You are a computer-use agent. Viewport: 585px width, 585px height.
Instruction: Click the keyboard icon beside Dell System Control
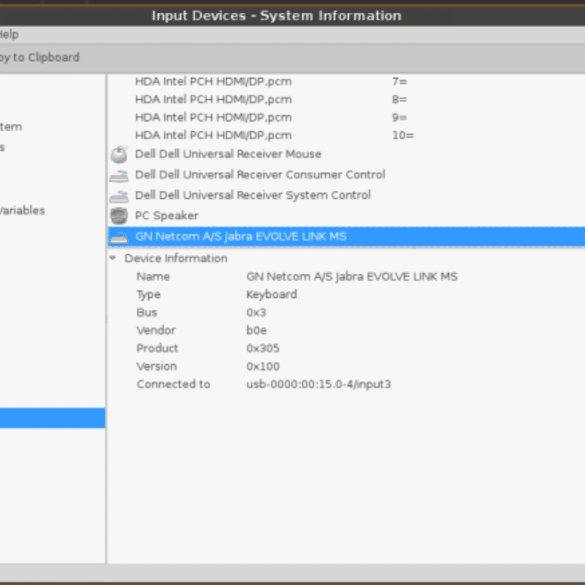coord(119,196)
